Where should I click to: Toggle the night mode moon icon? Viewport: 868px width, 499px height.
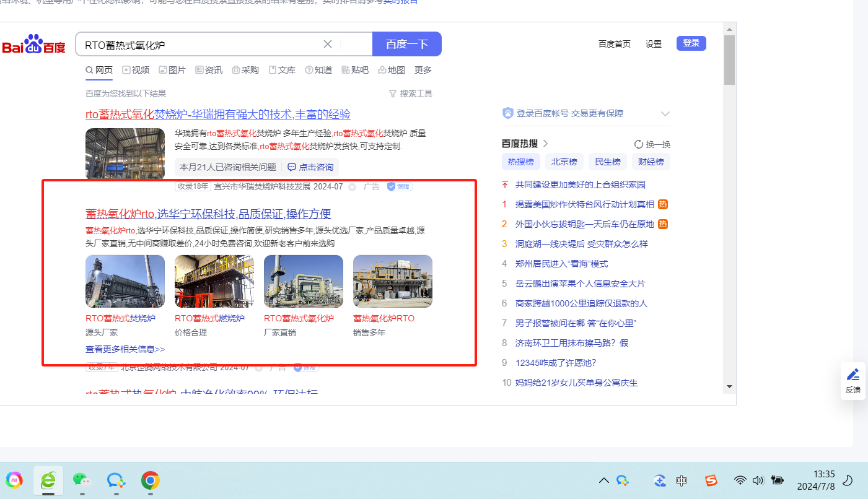click(x=849, y=480)
